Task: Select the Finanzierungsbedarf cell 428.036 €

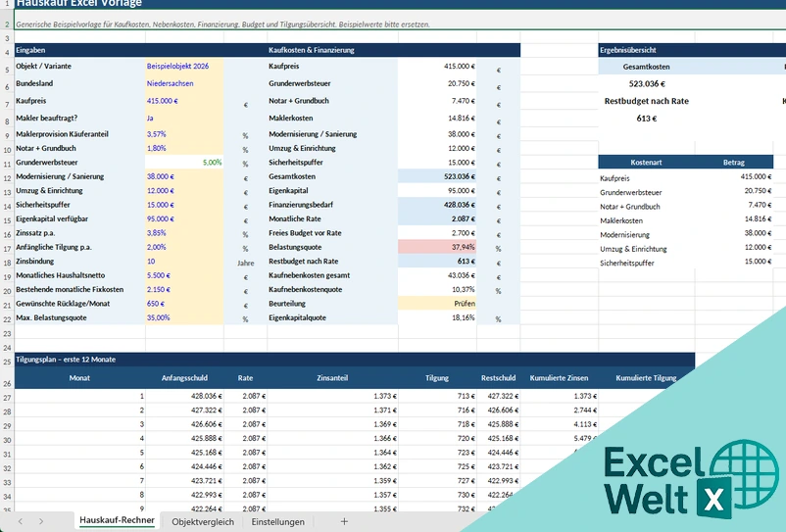Action: tap(437, 205)
